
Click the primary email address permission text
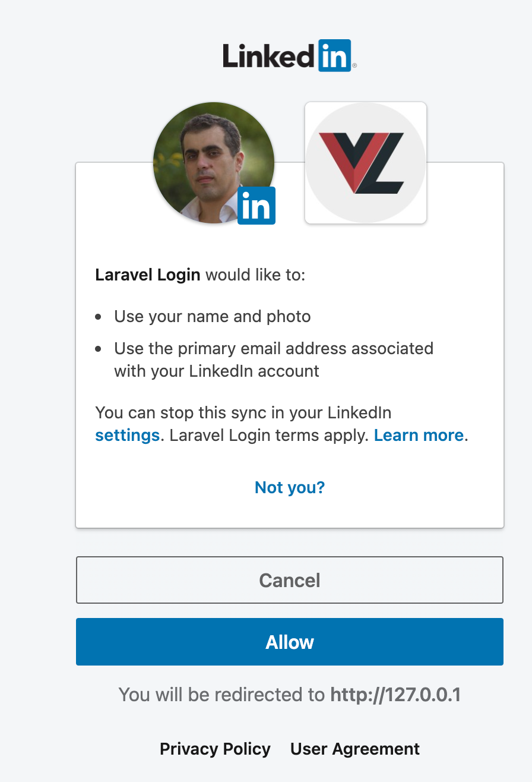tap(274, 360)
